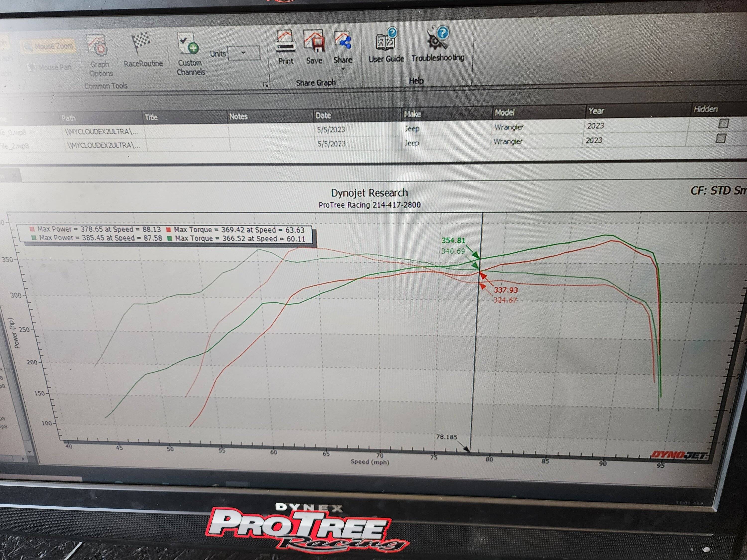The width and height of the screenshot is (747, 560).
Task: Click the ProTree Racing 214-417-2800 subtitle
Action: click(x=370, y=205)
